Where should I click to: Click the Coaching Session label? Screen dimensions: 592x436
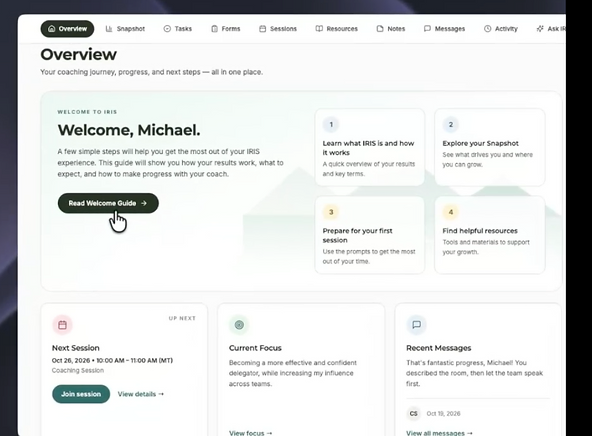[x=78, y=371]
